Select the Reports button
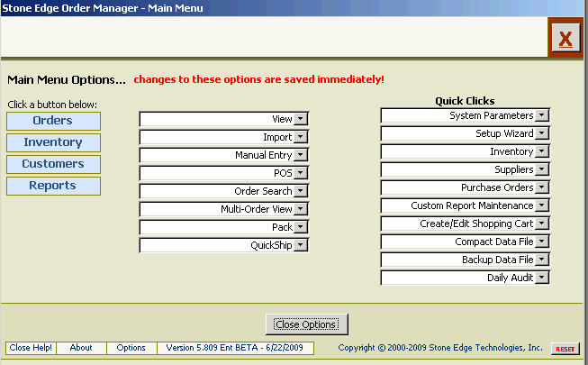The width and height of the screenshot is (588, 365). pos(53,186)
